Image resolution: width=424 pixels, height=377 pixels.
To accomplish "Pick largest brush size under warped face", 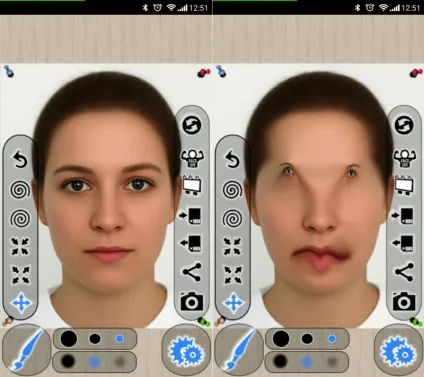I will tap(281, 339).
